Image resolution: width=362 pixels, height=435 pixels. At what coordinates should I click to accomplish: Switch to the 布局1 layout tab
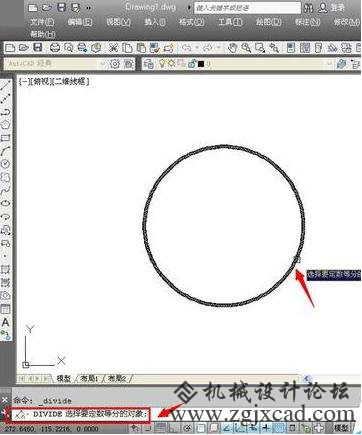pos(89,378)
